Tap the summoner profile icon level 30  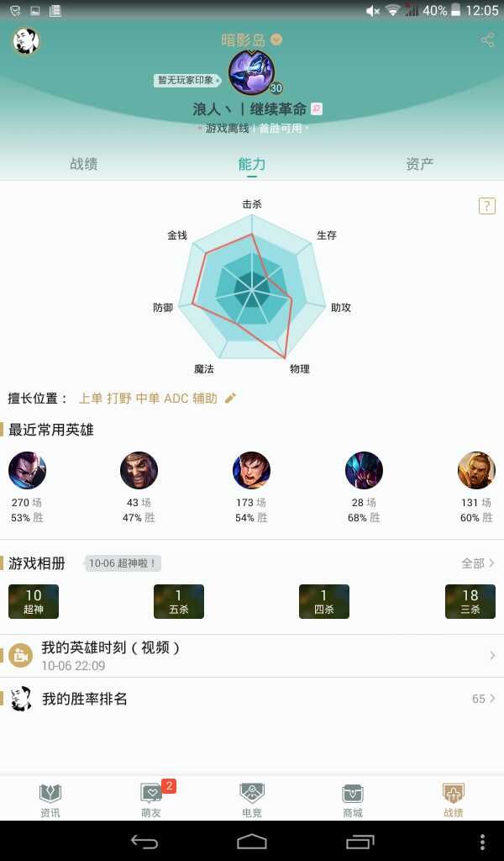point(252,73)
